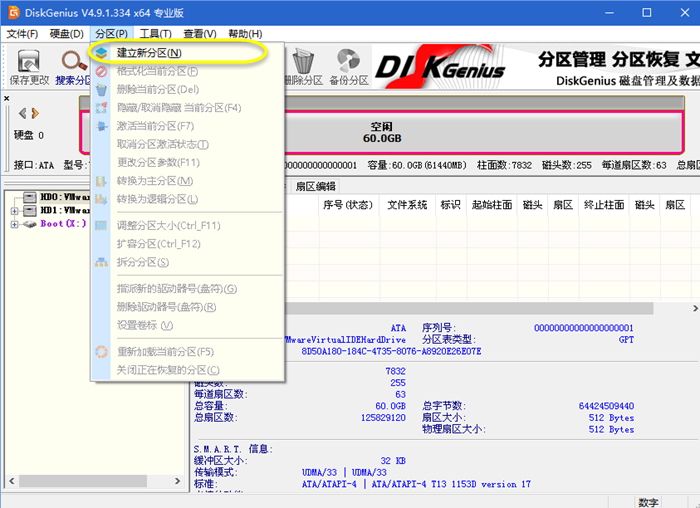Viewport: 700px width, 508px height.
Task: Click tree pane horizontal scrollbar thumb
Action: tap(83, 481)
